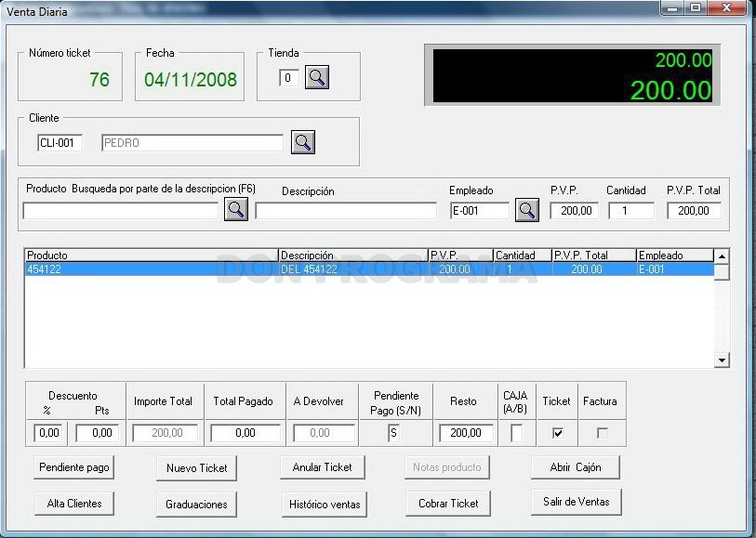Enable the Factura checkbox
This screenshot has width=756, height=538.
tap(602, 433)
